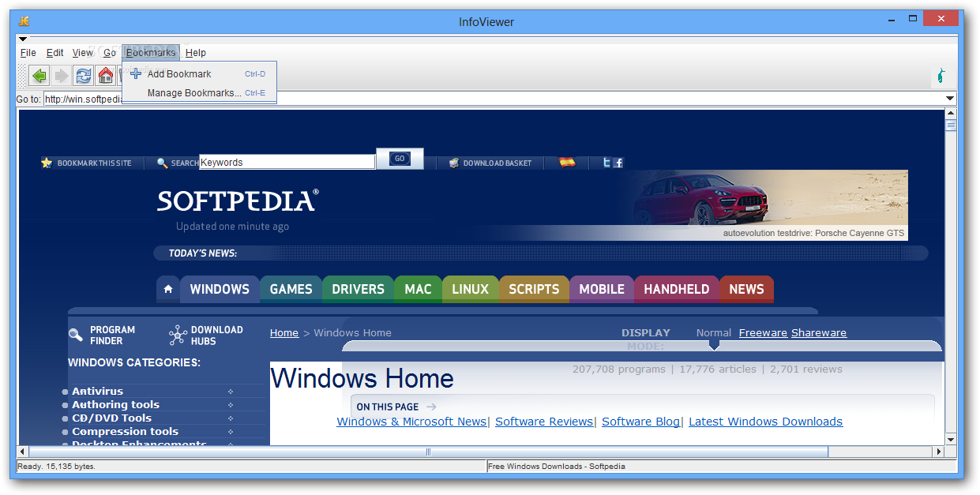The height and width of the screenshot is (495, 980).
Task: Select the GAMES site tab
Action: coord(291,289)
